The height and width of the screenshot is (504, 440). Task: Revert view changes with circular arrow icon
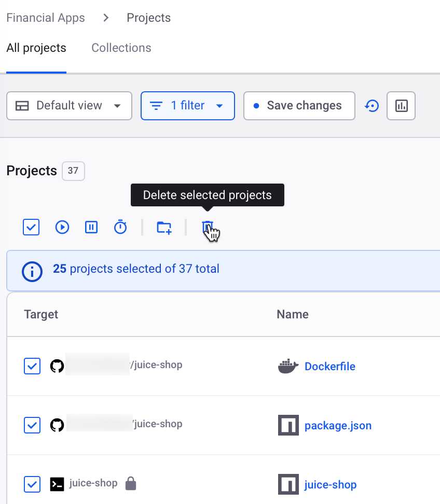point(372,106)
